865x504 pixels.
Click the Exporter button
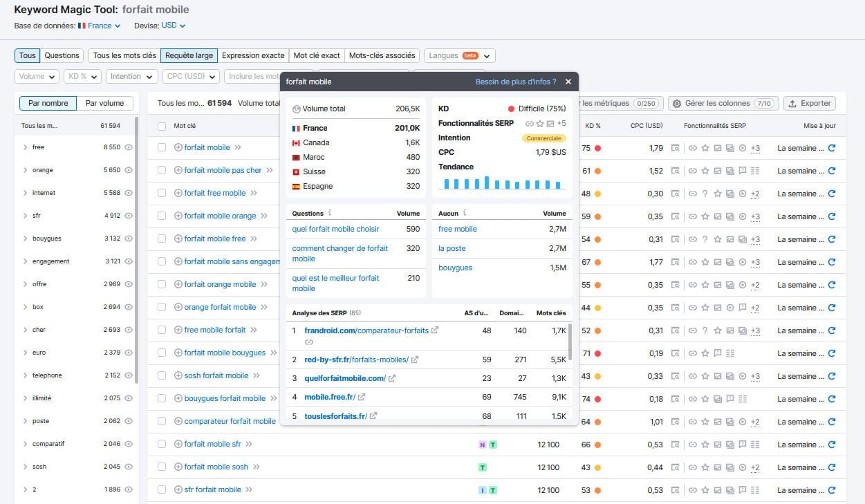[809, 103]
